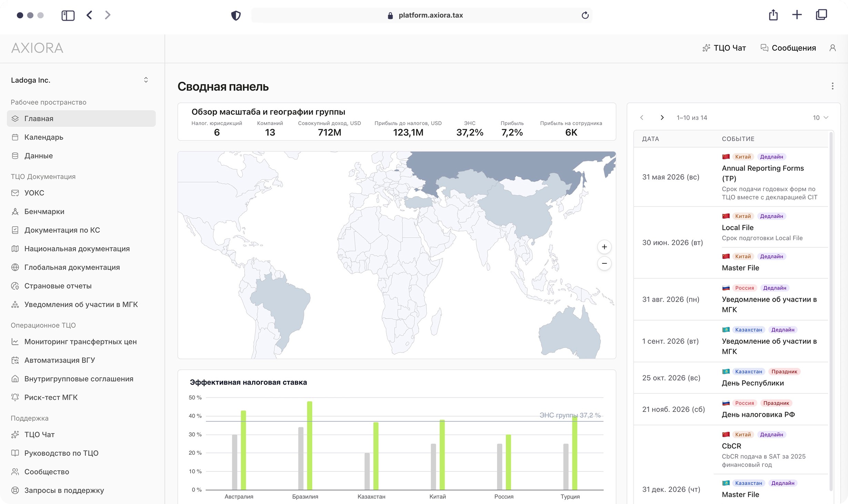848x504 pixels.
Task: Click the sidebar ТЦО Чат sparkle icon
Action: pyautogui.click(x=15, y=434)
